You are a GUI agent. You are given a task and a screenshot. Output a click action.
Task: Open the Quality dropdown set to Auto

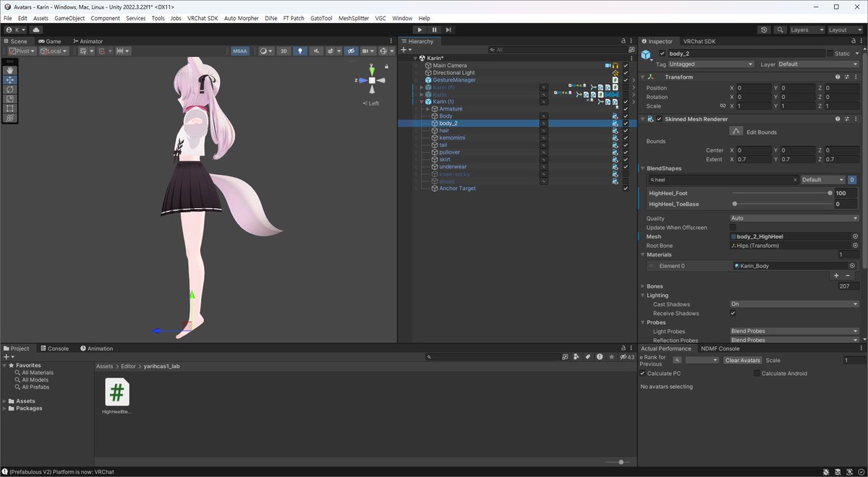(793, 218)
